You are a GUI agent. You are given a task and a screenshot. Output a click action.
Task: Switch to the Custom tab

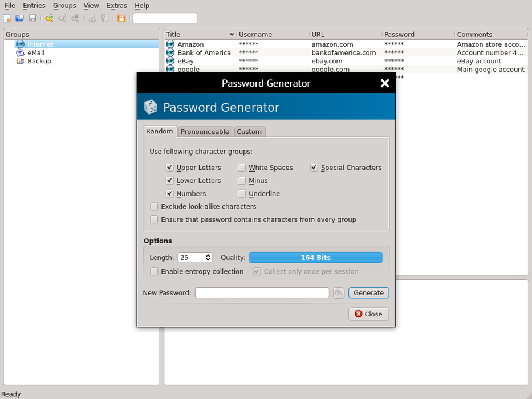[249, 132]
